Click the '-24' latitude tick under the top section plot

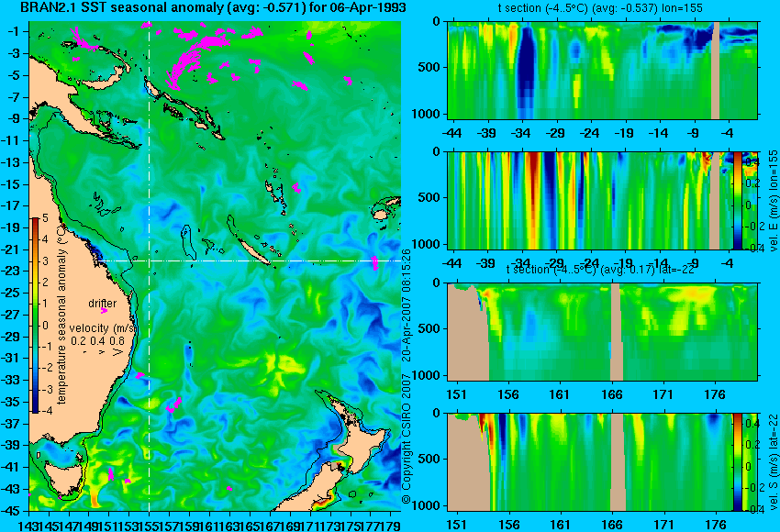pos(589,133)
